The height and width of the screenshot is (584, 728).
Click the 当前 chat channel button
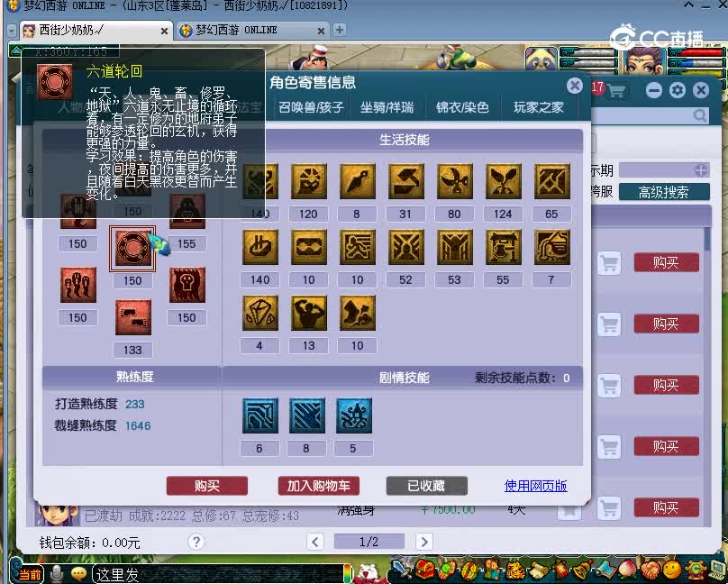click(x=29, y=575)
